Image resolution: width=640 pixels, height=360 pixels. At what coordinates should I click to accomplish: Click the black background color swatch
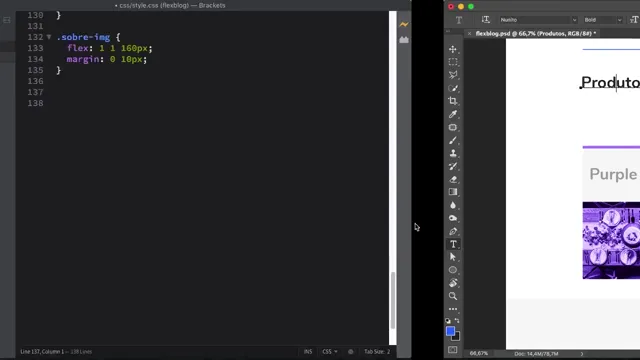[457, 338]
